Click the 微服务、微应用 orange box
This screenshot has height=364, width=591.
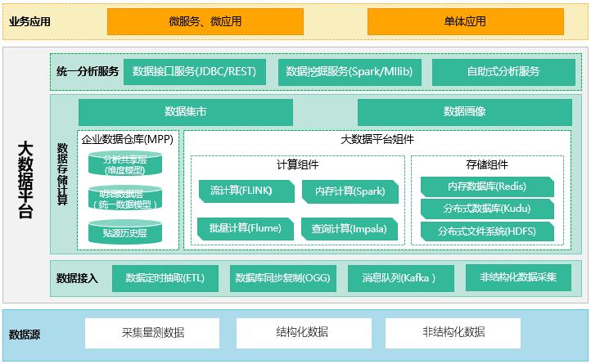click(205, 21)
